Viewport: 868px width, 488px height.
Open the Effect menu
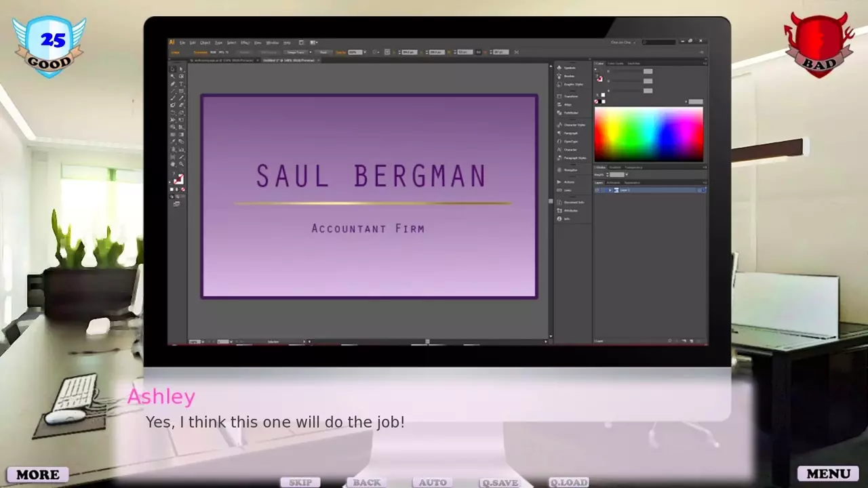(x=245, y=43)
